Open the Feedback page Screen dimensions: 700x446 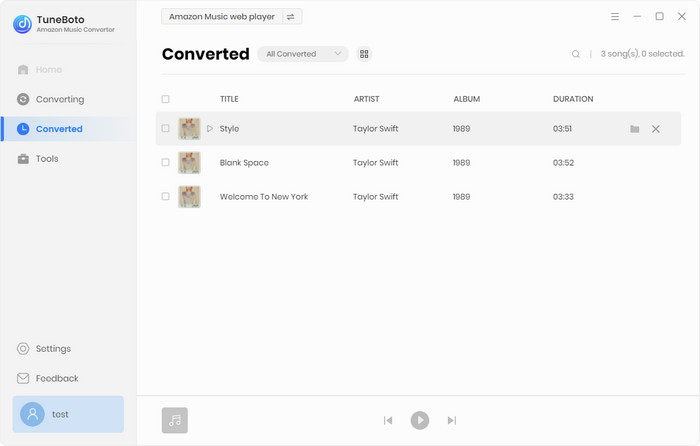pos(47,379)
